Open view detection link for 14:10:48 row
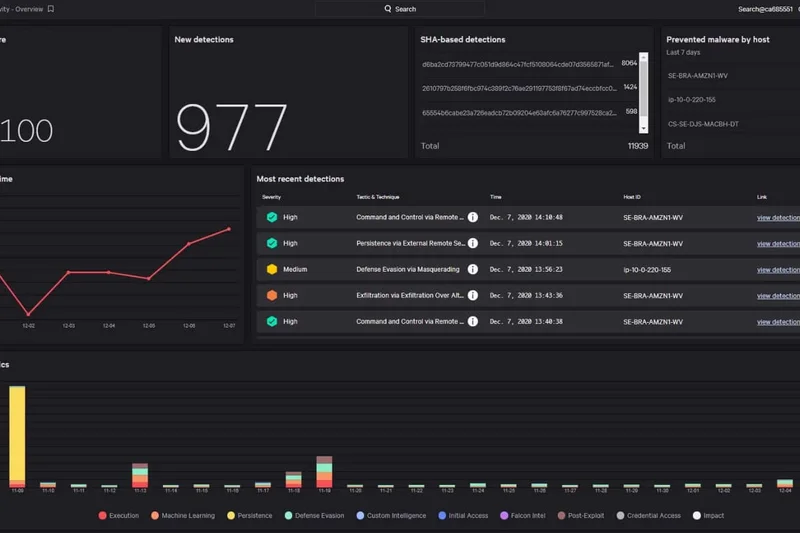Screen dimensions: 800x533 778,217
